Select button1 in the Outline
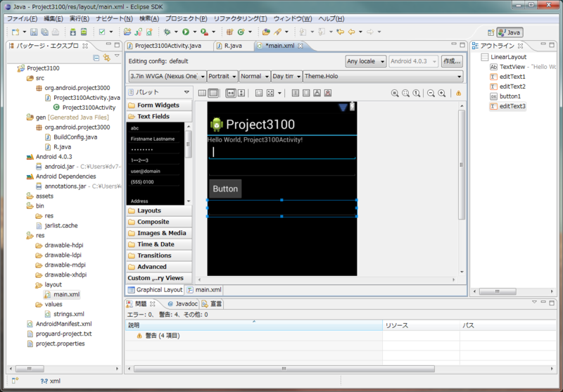 [510, 96]
